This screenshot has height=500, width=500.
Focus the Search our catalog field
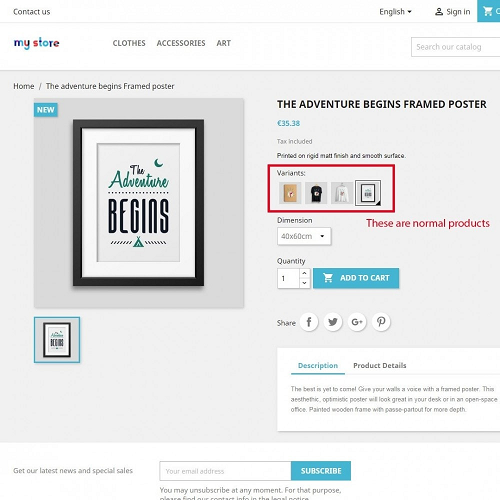coord(456,47)
